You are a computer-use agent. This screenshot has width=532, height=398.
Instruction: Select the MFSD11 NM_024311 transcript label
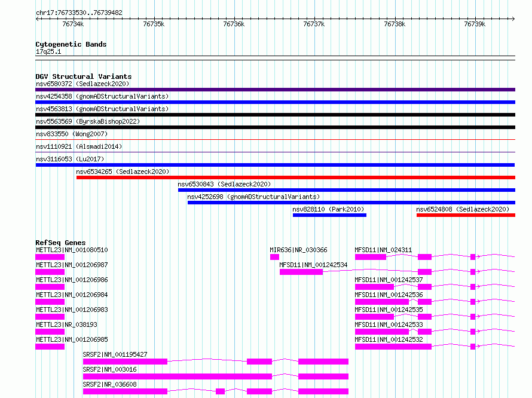click(x=383, y=250)
